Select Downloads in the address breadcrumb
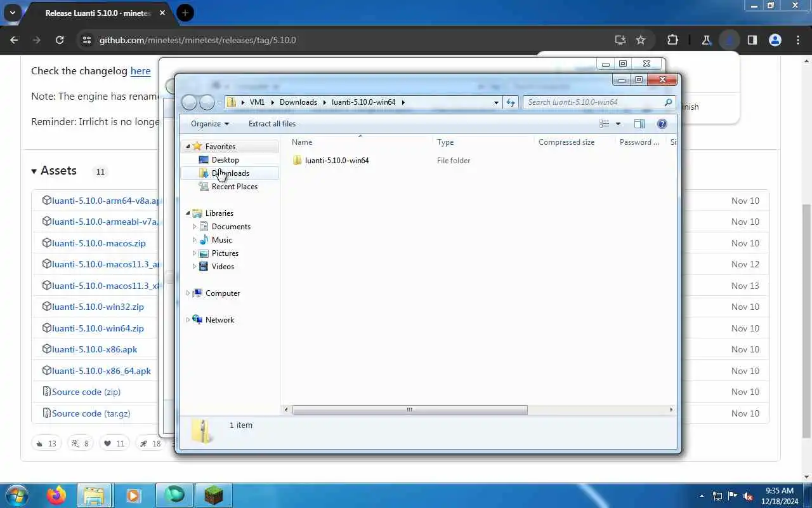This screenshot has width=812, height=508. pos(298,102)
